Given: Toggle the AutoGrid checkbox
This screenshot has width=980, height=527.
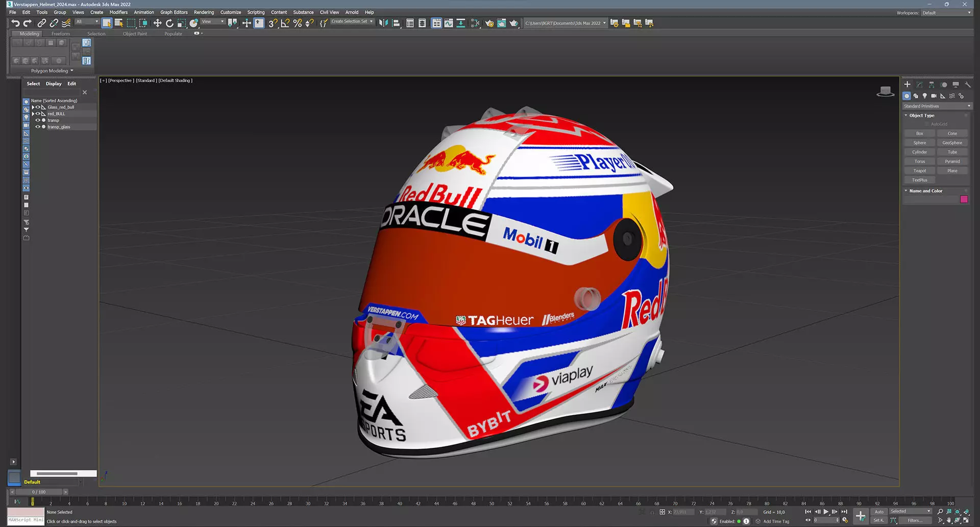Looking at the screenshot, I should tap(927, 124).
